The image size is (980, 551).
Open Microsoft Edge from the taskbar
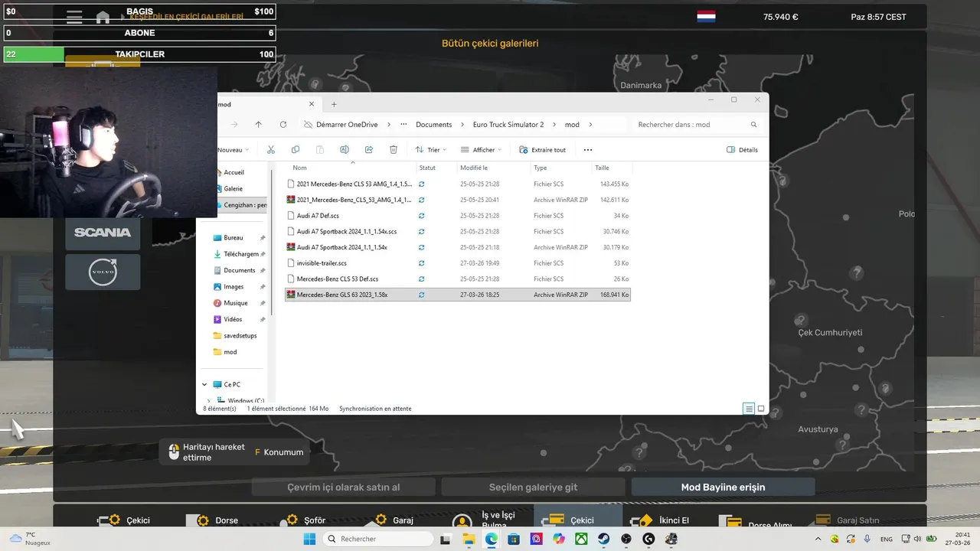[492, 539]
